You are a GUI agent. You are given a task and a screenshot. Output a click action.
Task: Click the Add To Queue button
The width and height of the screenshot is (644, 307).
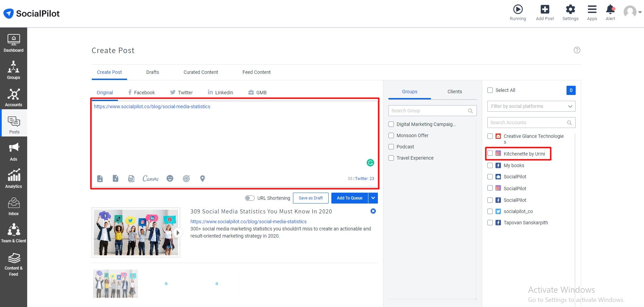pos(350,198)
